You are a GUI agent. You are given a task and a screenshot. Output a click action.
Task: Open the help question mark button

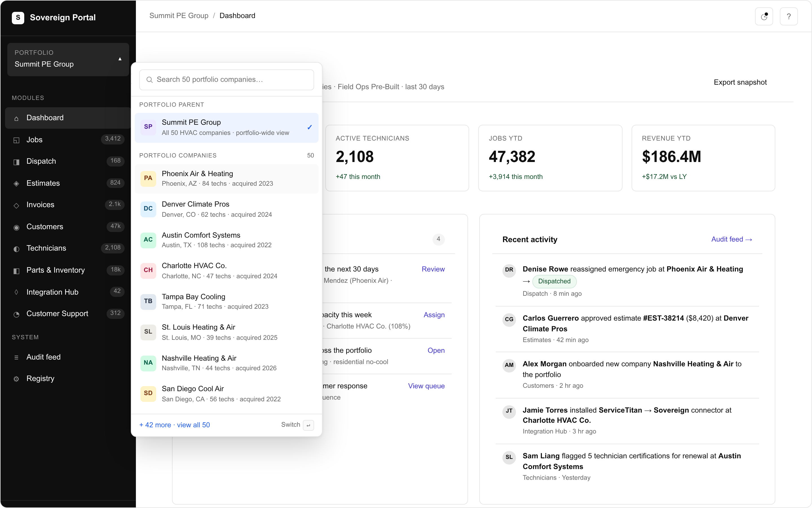(x=789, y=16)
